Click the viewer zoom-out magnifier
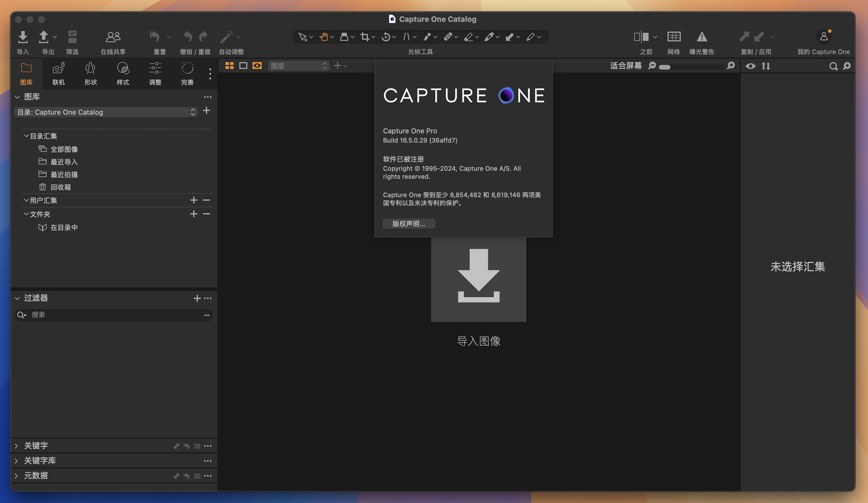The width and height of the screenshot is (868, 503). click(x=652, y=66)
